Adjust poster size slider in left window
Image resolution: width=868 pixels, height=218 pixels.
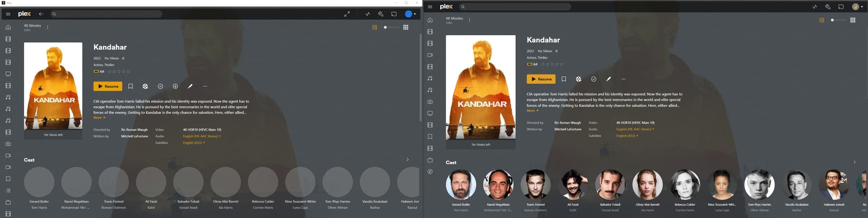[x=392, y=27]
